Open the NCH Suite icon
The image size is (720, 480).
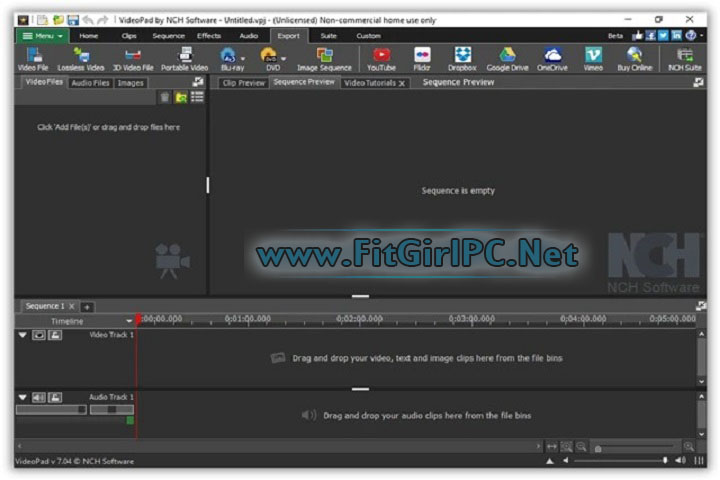685,58
